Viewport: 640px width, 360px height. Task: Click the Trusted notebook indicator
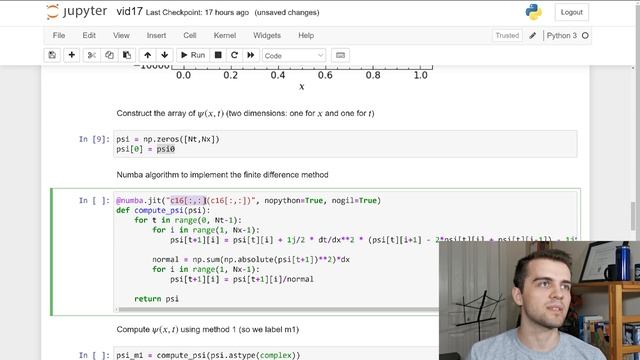507,36
